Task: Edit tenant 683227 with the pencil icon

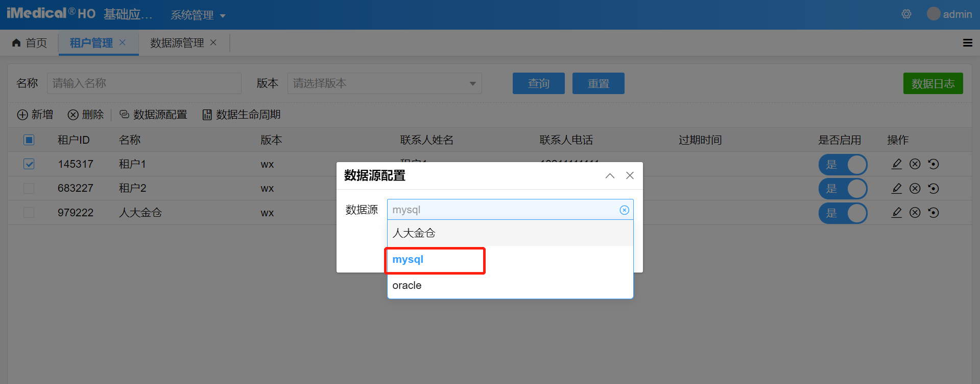Action: tap(897, 189)
